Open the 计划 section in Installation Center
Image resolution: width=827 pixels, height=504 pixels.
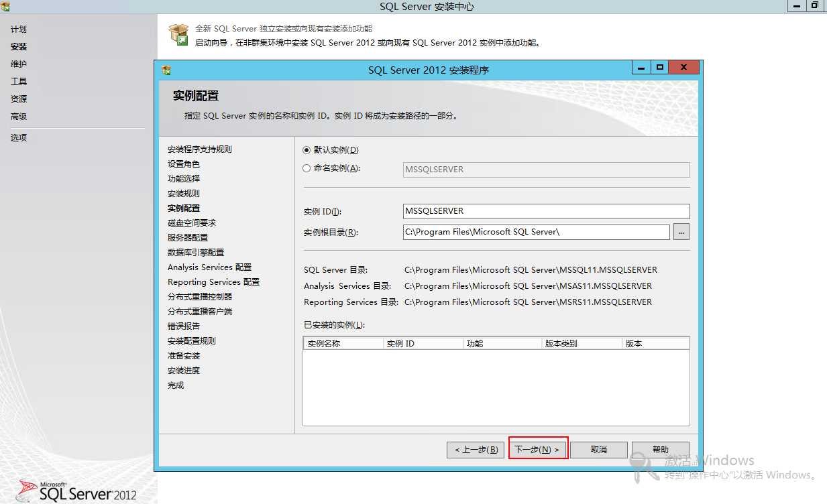click(19, 29)
